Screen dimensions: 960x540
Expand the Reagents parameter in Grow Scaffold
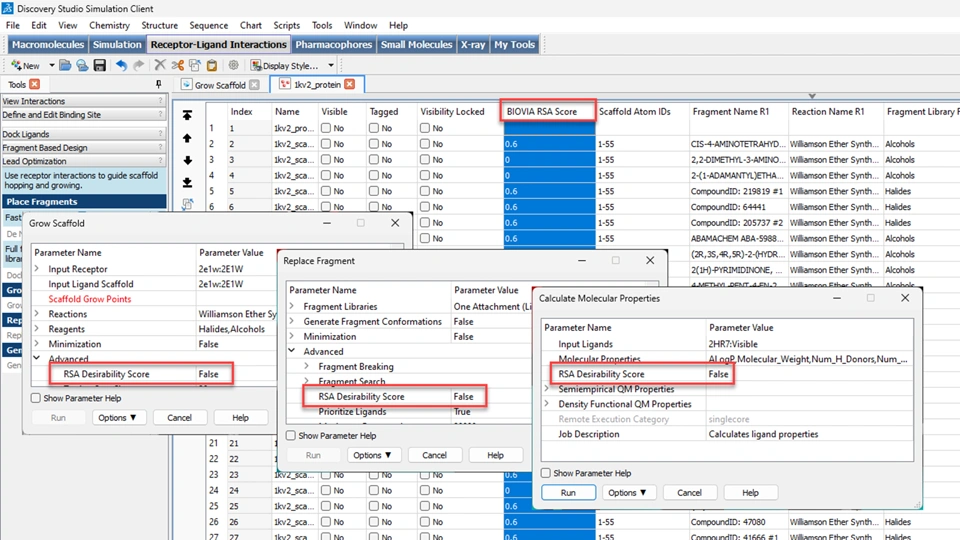click(x=37, y=329)
